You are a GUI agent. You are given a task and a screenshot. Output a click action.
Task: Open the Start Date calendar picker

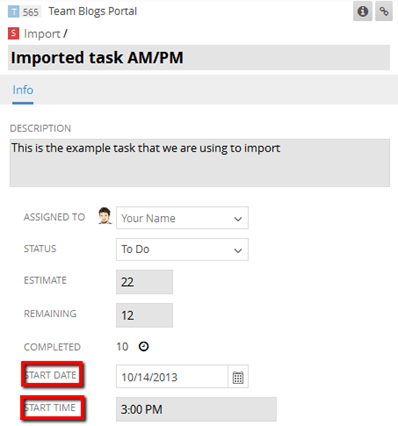[x=238, y=377]
